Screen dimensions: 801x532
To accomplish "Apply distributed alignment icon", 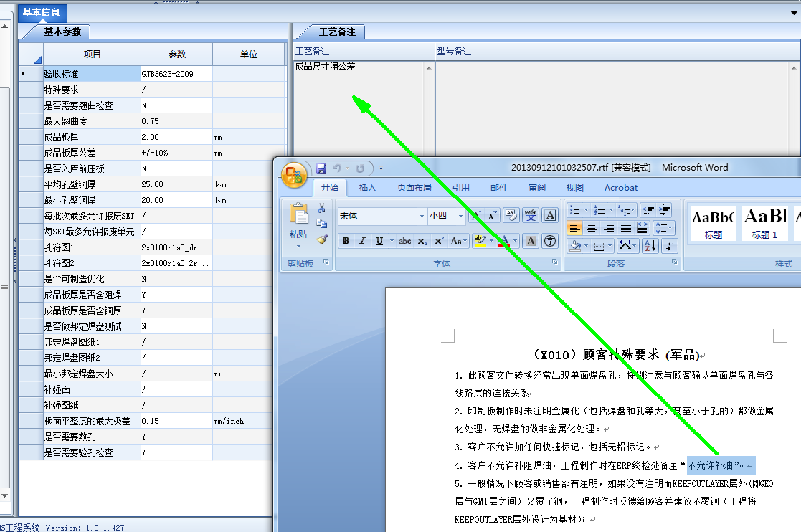I will (x=643, y=228).
